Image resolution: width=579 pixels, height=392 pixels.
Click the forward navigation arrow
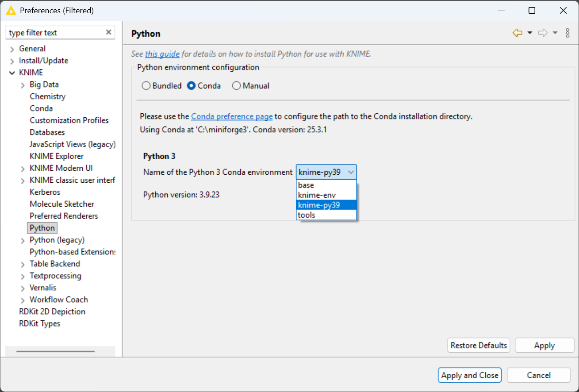pos(543,33)
